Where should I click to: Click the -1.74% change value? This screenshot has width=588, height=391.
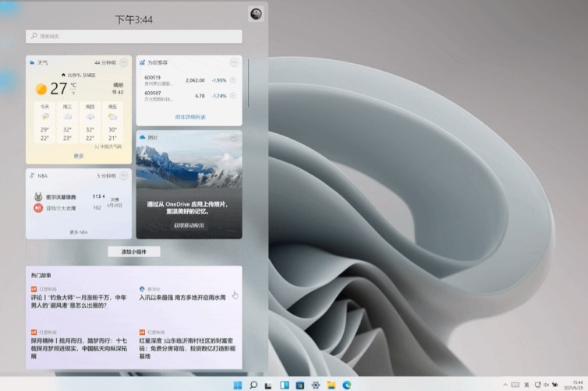click(x=219, y=96)
